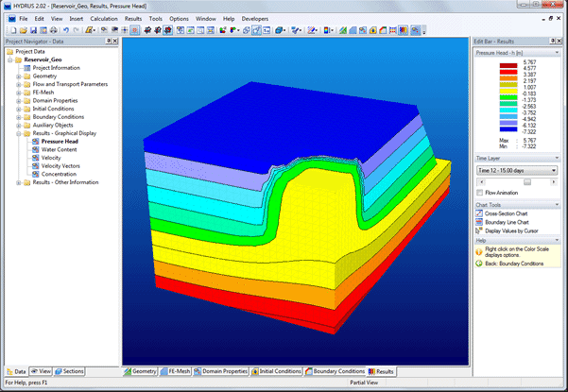Click Display Values by Cursor
568x392 pixels.
(x=511, y=230)
